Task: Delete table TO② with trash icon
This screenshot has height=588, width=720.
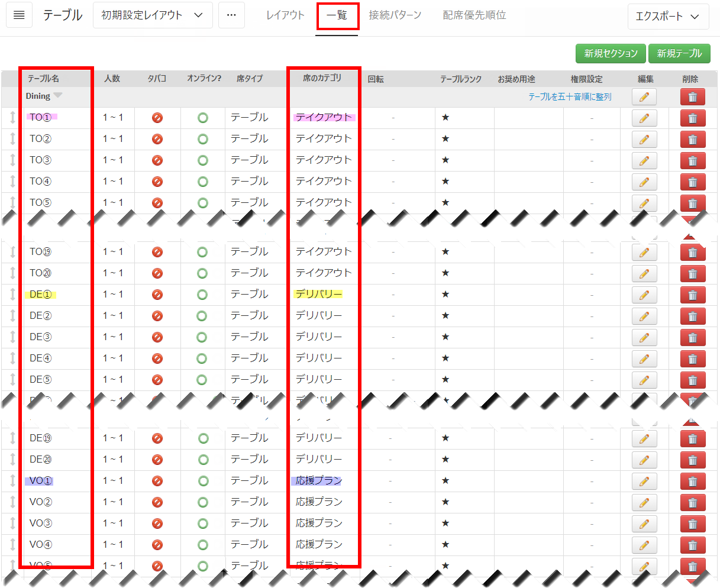Action: 693,140
